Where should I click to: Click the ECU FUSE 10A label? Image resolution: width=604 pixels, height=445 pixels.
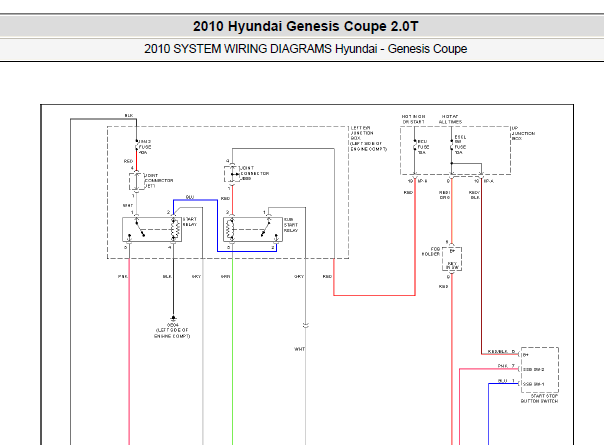point(423,147)
